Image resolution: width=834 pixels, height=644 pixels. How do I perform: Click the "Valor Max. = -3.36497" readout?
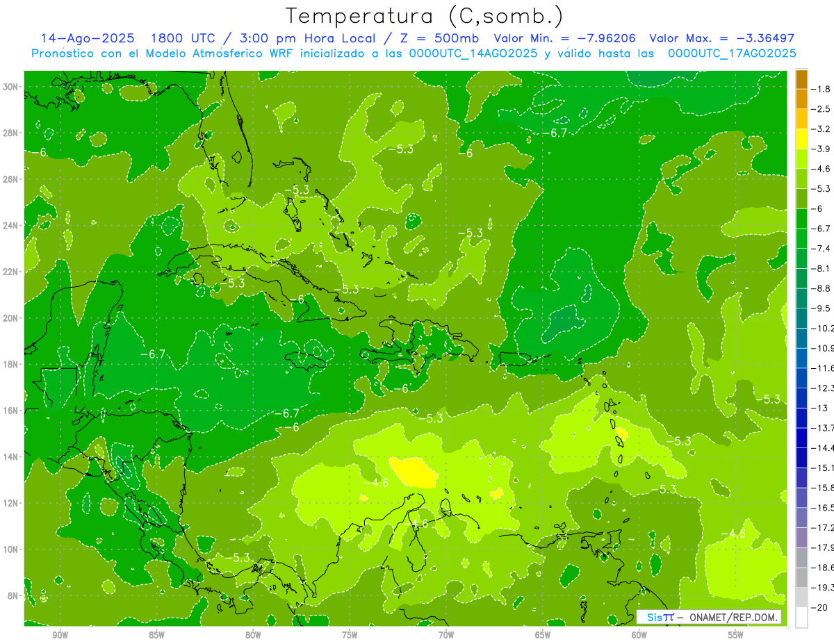pyautogui.click(x=721, y=38)
